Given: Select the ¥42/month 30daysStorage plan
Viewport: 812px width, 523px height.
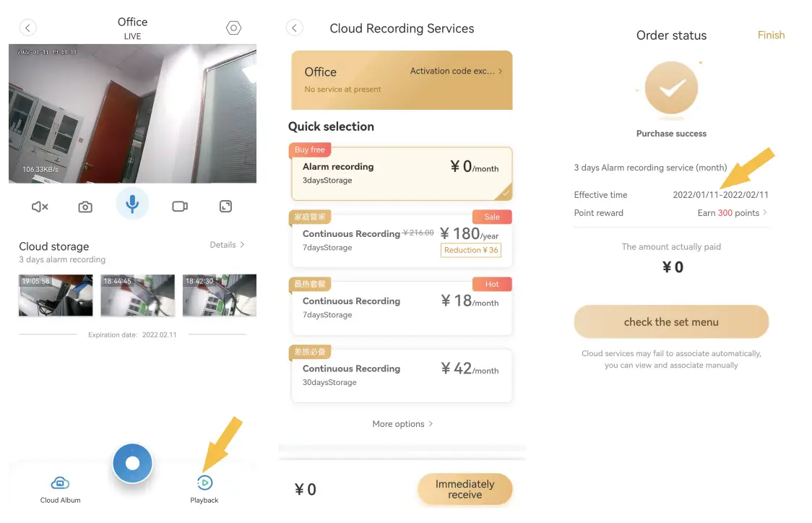Looking at the screenshot, I should 402,375.
